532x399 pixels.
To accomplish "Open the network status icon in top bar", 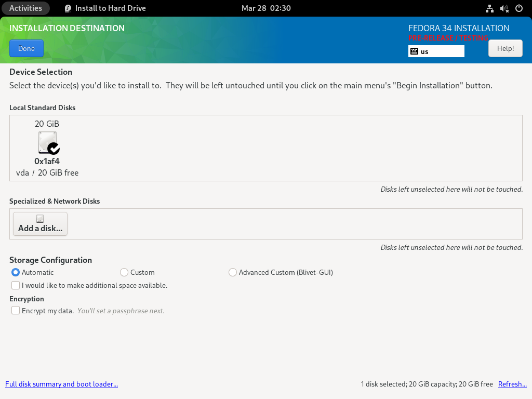I will pyautogui.click(x=489, y=8).
